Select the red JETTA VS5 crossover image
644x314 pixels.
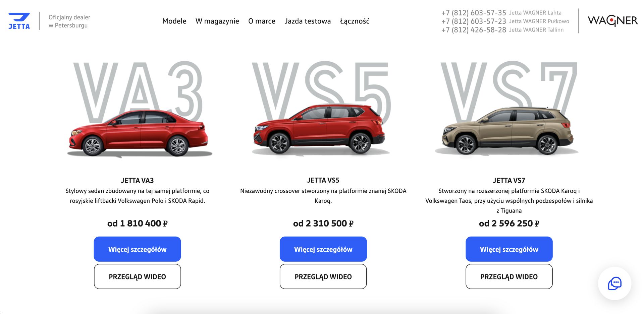[x=320, y=129]
